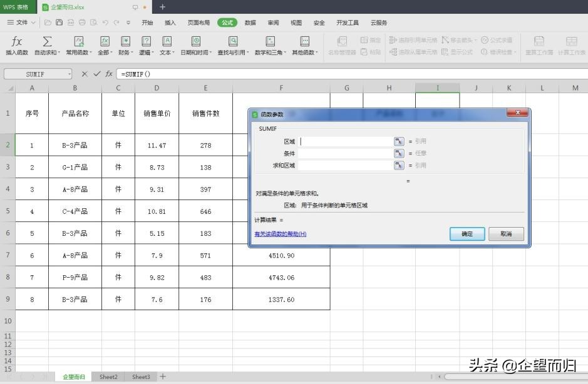Open the 文件 menu
The height and width of the screenshot is (384, 588).
pyautogui.click(x=21, y=23)
